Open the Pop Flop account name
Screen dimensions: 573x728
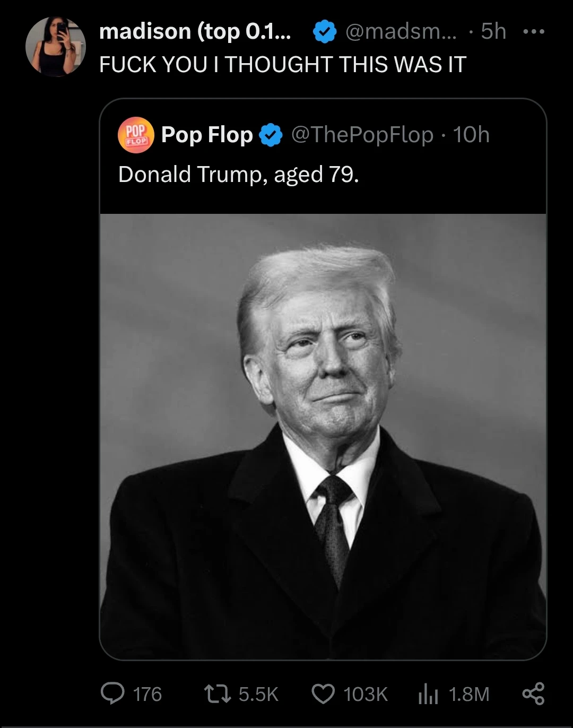click(x=207, y=135)
